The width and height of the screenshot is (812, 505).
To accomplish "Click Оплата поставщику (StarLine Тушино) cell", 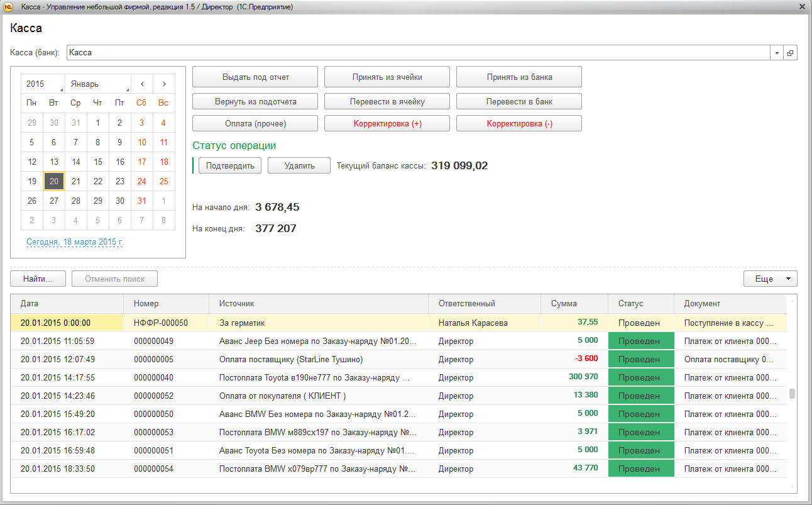I will click(319, 359).
